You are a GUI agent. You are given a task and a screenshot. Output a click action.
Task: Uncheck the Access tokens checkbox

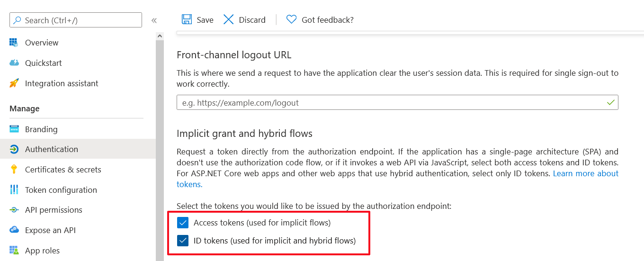pos(183,223)
